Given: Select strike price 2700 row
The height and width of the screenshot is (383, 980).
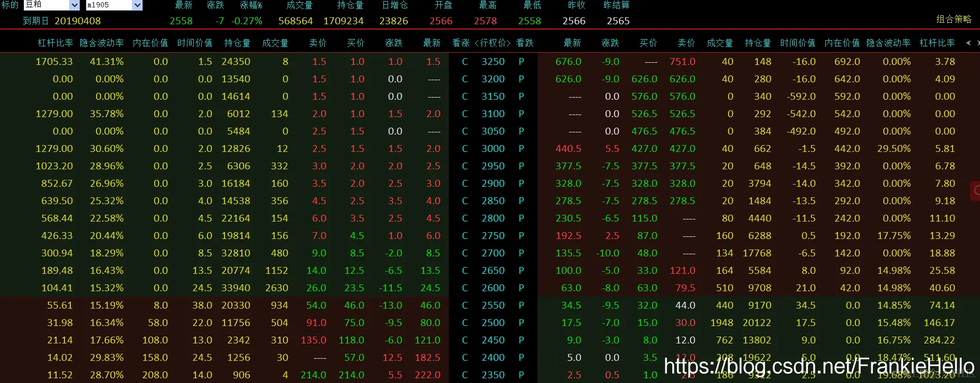Looking at the screenshot, I should click(493, 253).
